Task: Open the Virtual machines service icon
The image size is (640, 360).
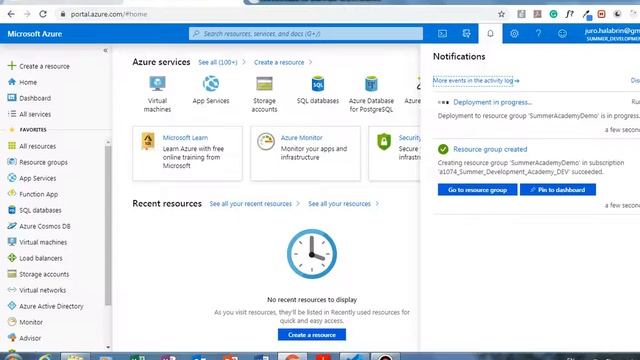Action: pos(157,84)
